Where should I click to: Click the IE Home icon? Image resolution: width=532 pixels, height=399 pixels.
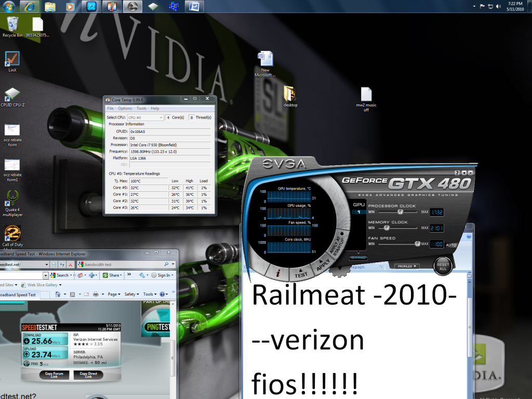coord(58,294)
